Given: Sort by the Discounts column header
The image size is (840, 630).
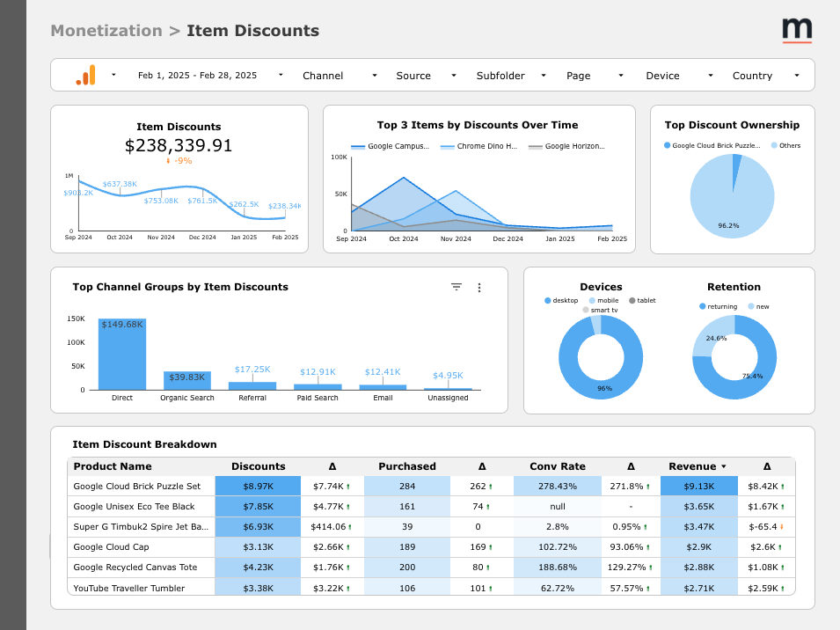Looking at the screenshot, I should (x=259, y=466).
